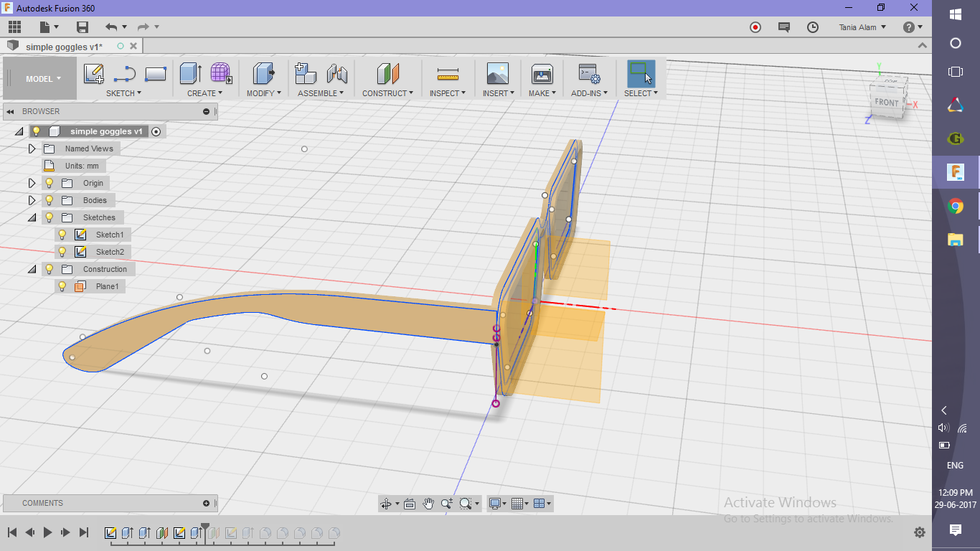Collapse the Sketches folder
The width and height of the screenshot is (980, 551).
click(32, 217)
